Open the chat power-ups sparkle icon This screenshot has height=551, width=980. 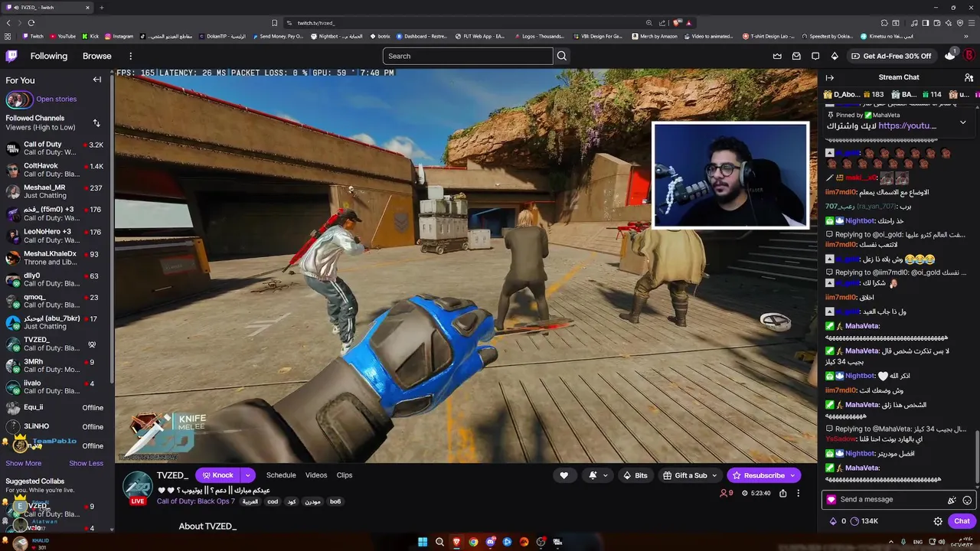[x=952, y=500]
